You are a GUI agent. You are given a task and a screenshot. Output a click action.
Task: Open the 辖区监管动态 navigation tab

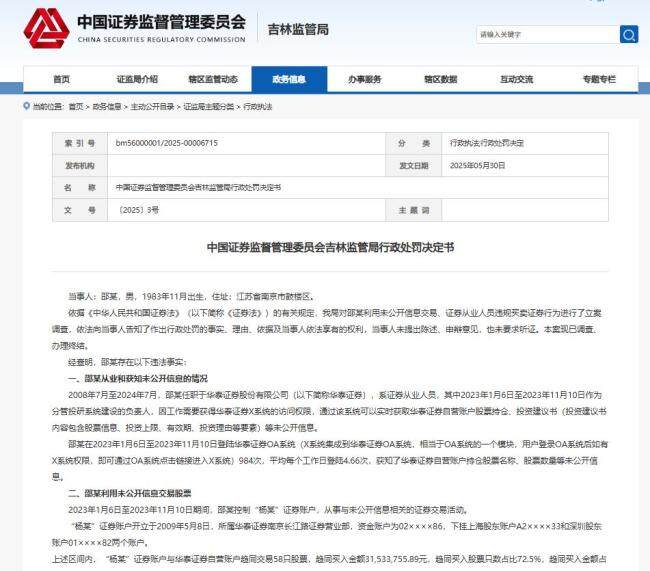point(213,79)
